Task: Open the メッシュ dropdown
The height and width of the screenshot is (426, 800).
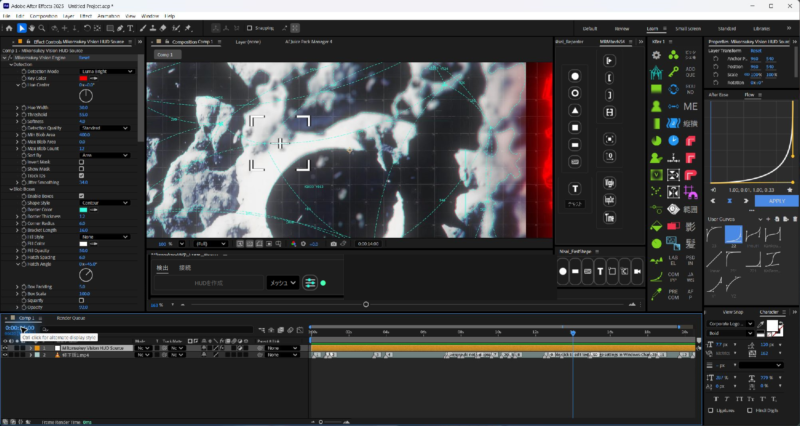Action: coord(283,283)
